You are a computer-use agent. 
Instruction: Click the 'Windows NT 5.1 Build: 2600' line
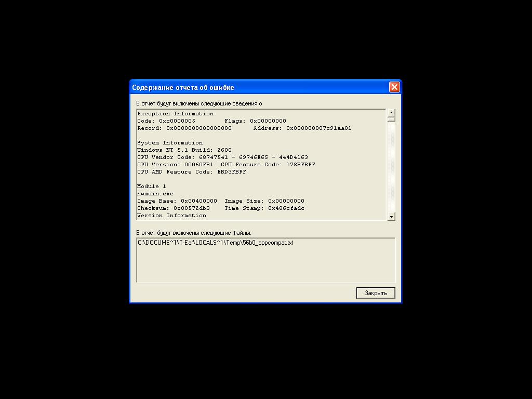pyautogui.click(x=184, y=150)
